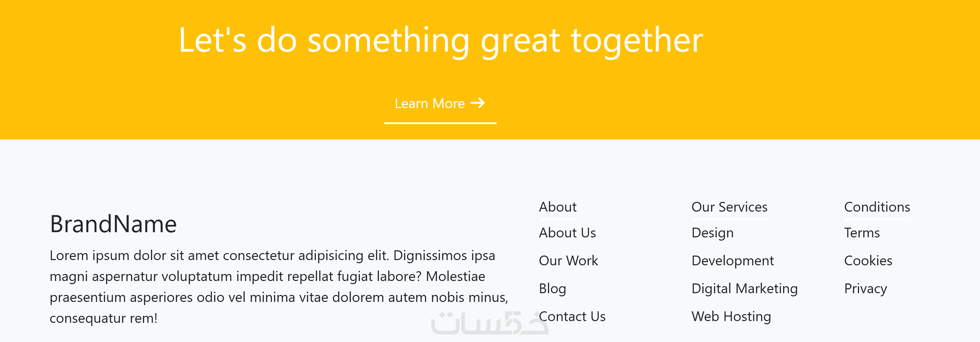
Task: Visit the Digital Marketing link
Action: pos(744,289)
